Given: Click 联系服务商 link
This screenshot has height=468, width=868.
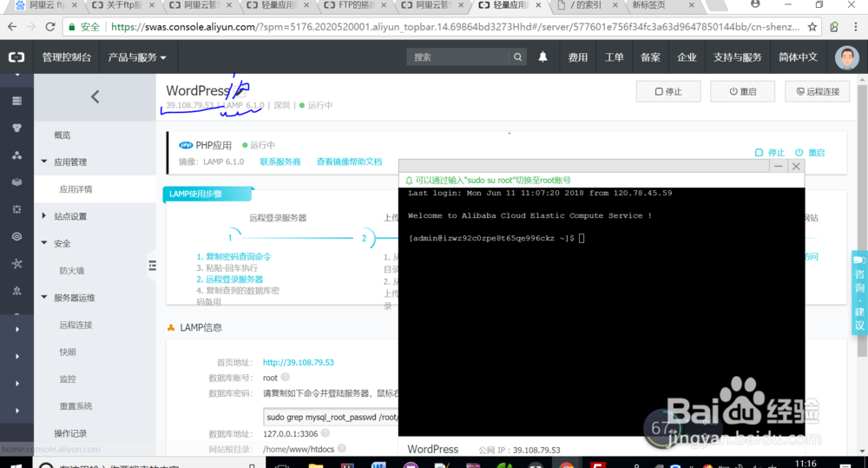Looking at the screenshot, I should (280, 161).
